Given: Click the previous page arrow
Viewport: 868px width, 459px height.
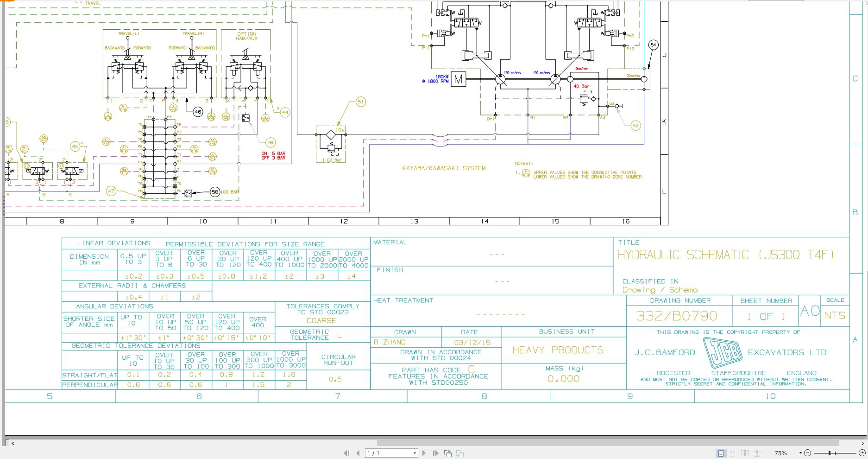Looking at the screenshot, I should tap(358, 453).
